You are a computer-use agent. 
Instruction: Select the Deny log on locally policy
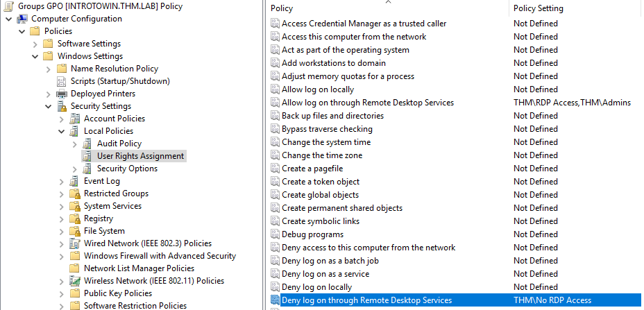(316, 287)
